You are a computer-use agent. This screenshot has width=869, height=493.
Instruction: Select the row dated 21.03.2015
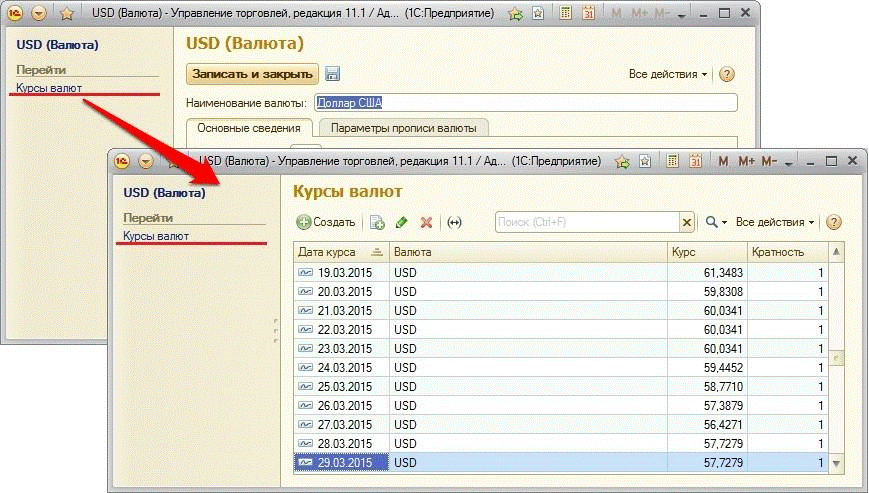[561, 310]
